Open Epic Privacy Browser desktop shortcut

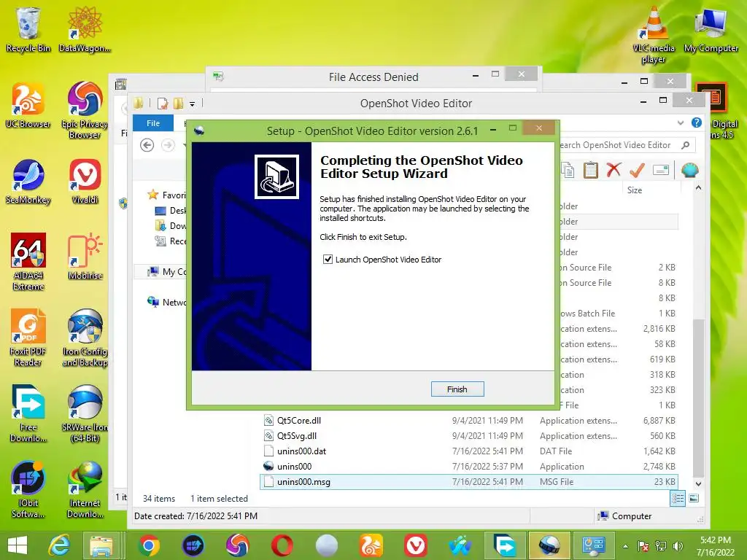85,111
